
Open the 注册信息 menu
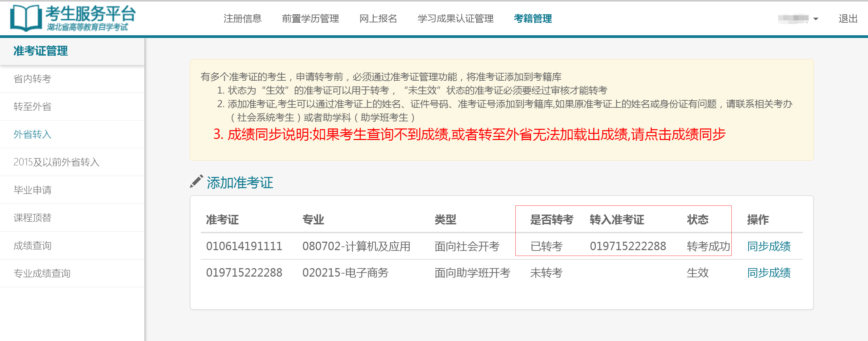tap(242, 19)
